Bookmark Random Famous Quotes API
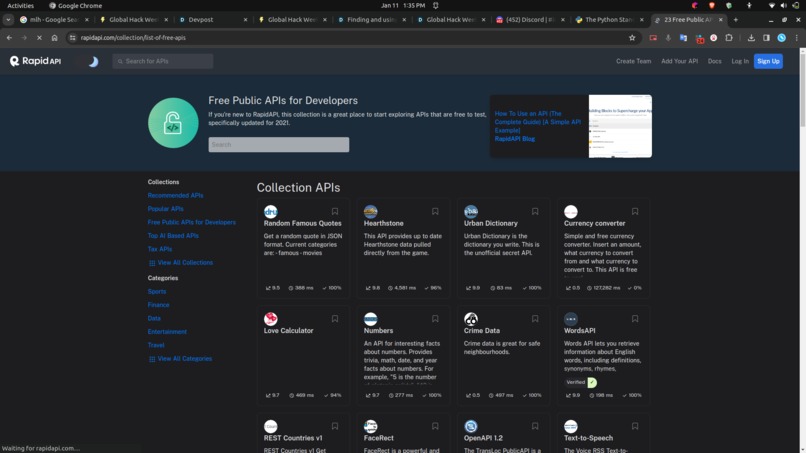The height and width of the screenshot is (453, 806). (x=335, y=211)
